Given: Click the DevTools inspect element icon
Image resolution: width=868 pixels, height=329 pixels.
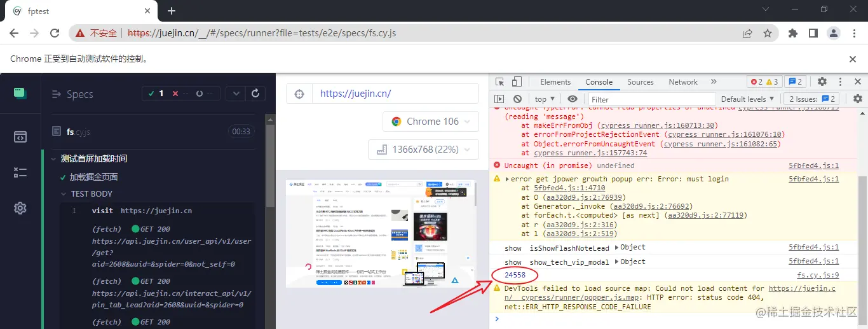Looking at the screenshot, I should tap(500, 81).
